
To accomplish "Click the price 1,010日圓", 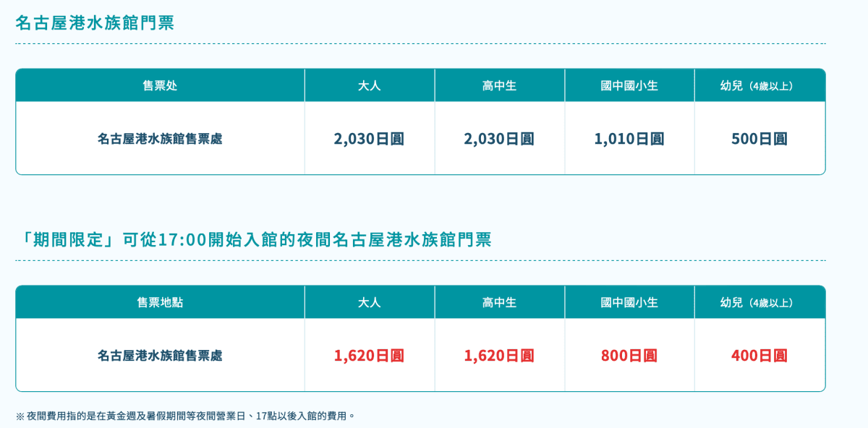I will [629, 139].
